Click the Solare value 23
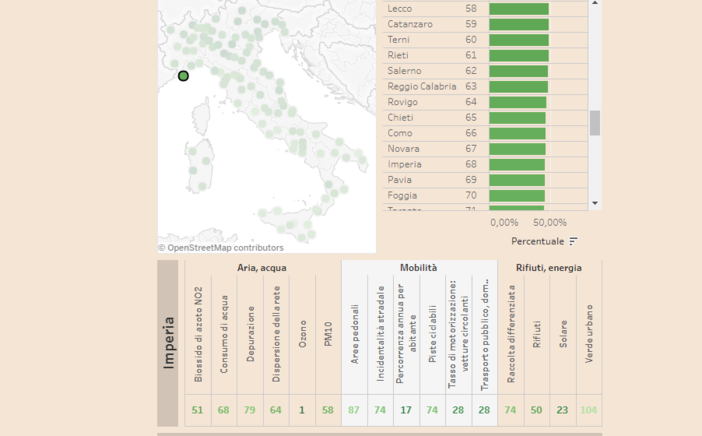702x436 pixels. (562, 410)
